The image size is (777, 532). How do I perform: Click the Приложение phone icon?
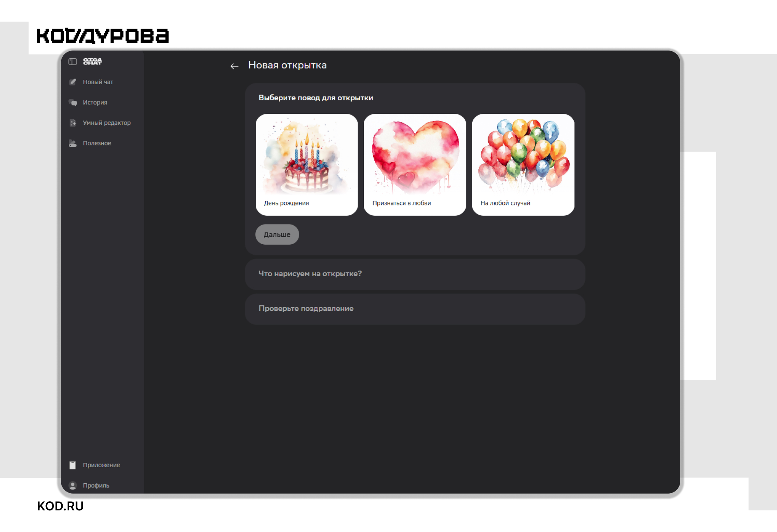[x=73, y=465]
